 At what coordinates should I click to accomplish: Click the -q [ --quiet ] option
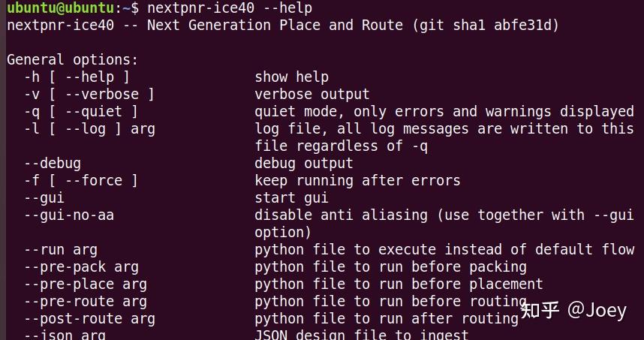[80, 112]
